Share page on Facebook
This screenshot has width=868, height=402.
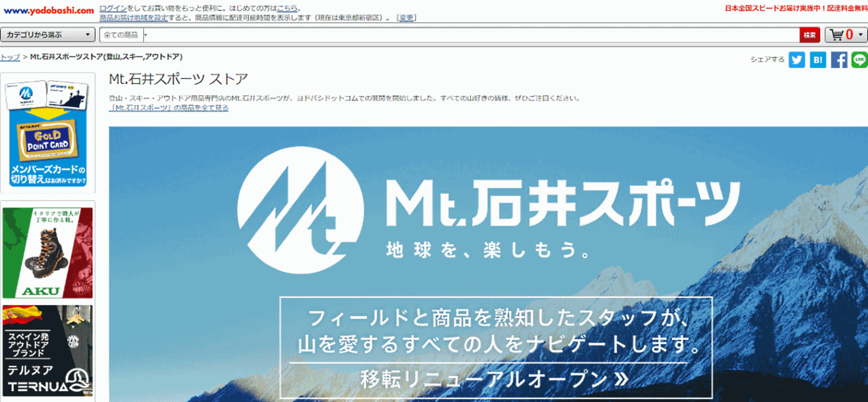(x=839, y=60)
